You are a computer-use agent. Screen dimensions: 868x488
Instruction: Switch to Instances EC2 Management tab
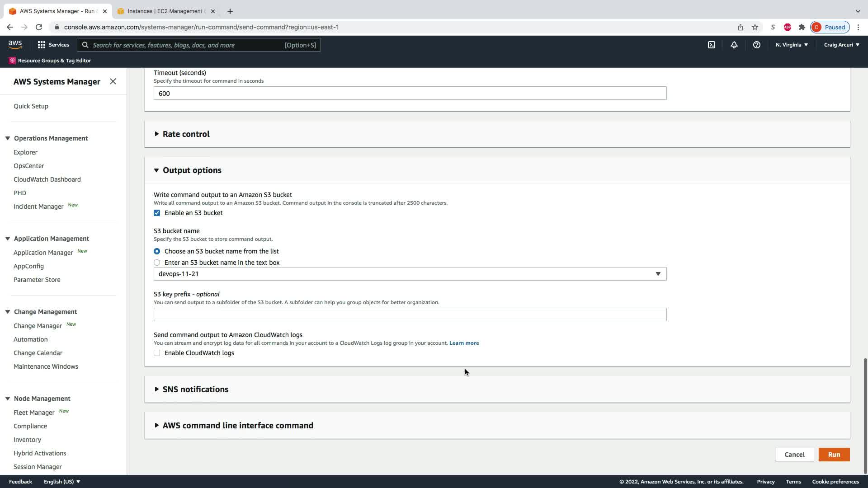pos(165,11)
